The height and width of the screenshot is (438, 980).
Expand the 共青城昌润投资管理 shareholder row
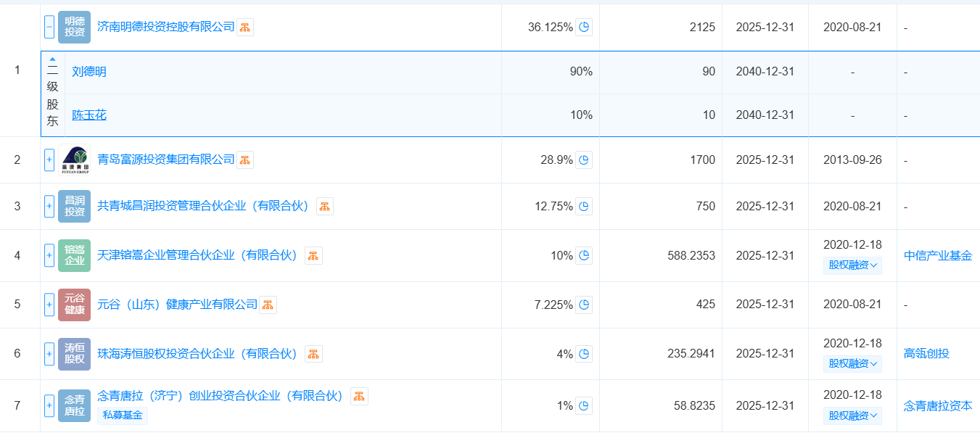point(49,207)
